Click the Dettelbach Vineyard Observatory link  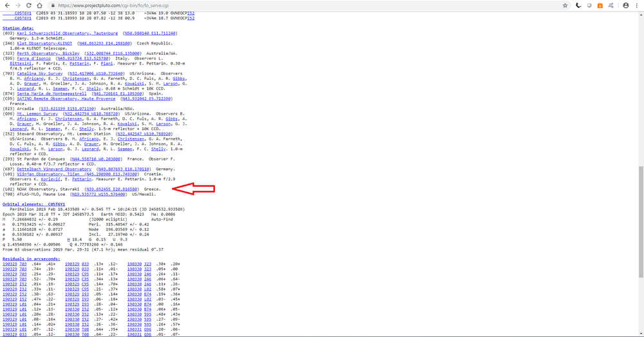click(64, 169)
